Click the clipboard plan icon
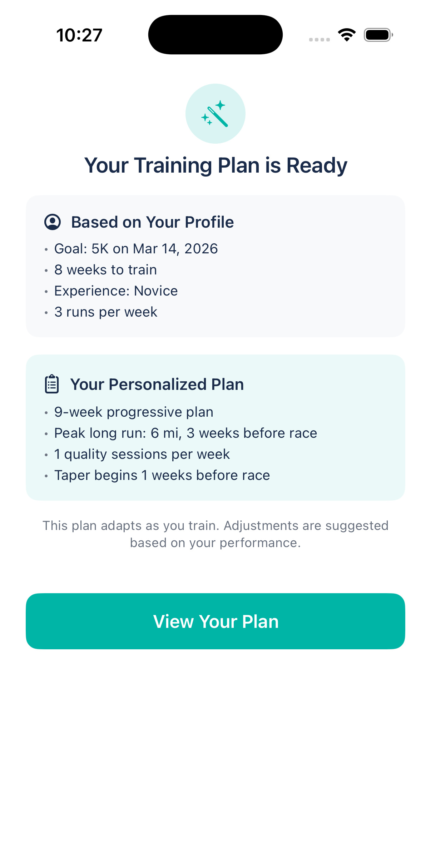Viewport: 431px width, 868px height. 52,384
